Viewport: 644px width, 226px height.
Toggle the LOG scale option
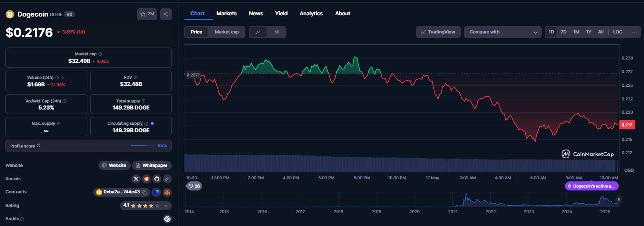pyautogui.click(x=618, y=32)
